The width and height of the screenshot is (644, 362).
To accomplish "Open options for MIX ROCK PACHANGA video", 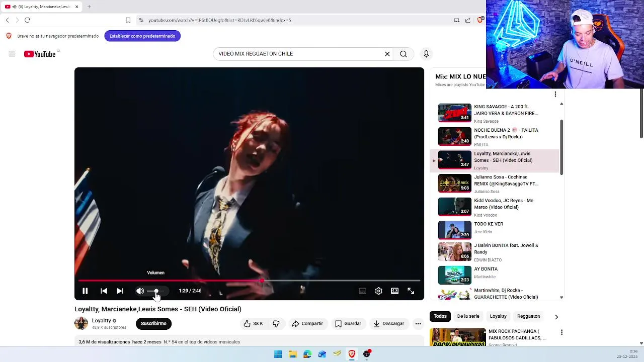I will click(561, 332).
